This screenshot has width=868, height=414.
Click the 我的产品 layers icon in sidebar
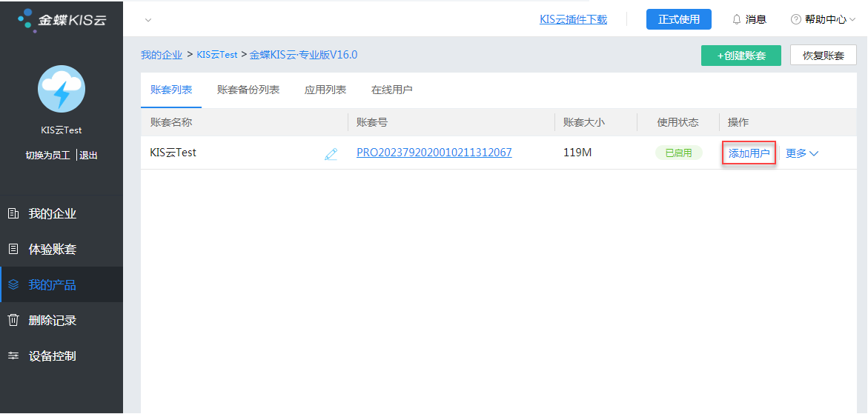coord(13,284)
